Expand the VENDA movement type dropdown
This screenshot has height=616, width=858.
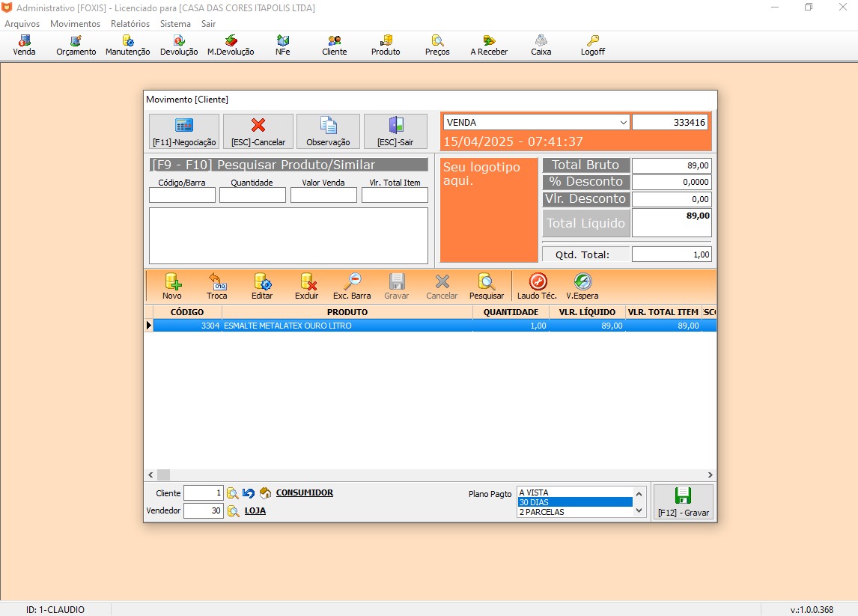[624, 123]
